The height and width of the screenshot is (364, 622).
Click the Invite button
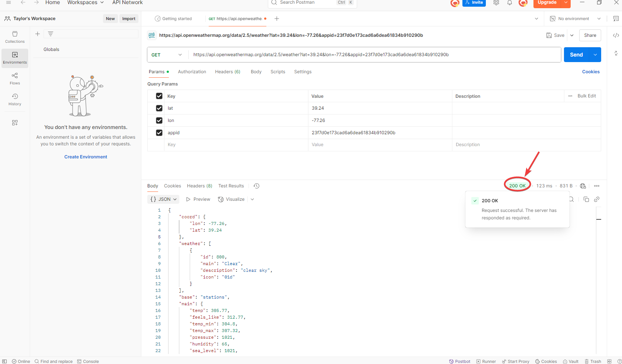click(x=474, y=2)
